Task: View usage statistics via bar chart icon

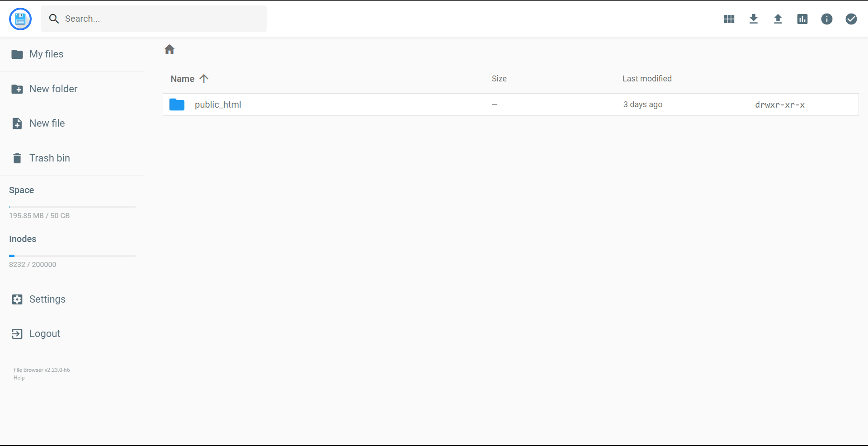Action: point(802,19)
